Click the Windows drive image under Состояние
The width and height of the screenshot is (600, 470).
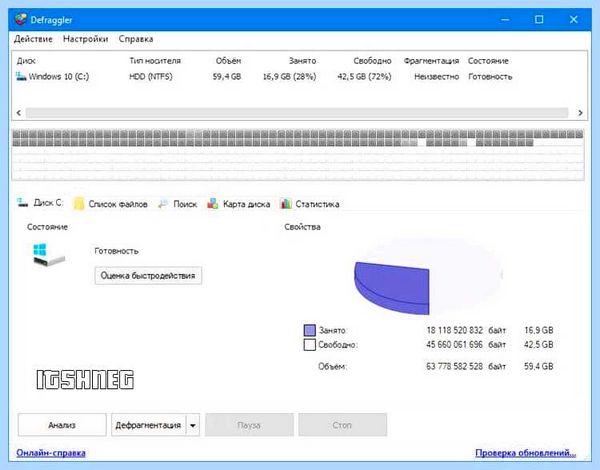coord(49,255)
